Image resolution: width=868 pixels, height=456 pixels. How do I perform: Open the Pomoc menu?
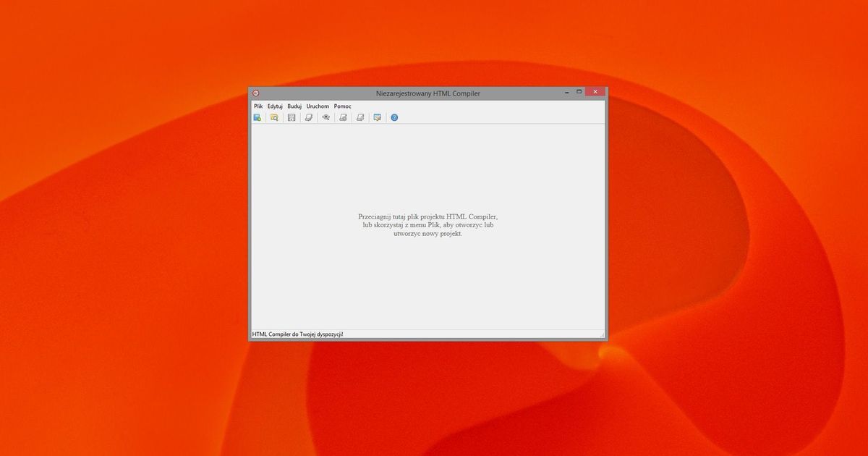(343, 106)
